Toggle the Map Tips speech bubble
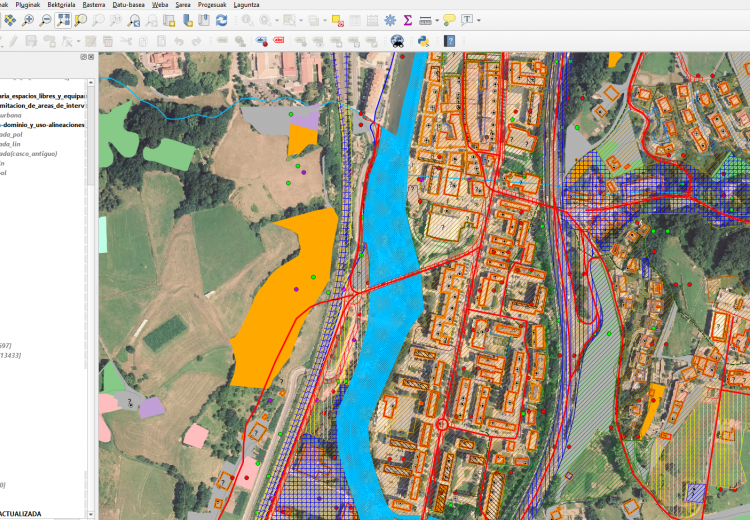 point(449,20)
